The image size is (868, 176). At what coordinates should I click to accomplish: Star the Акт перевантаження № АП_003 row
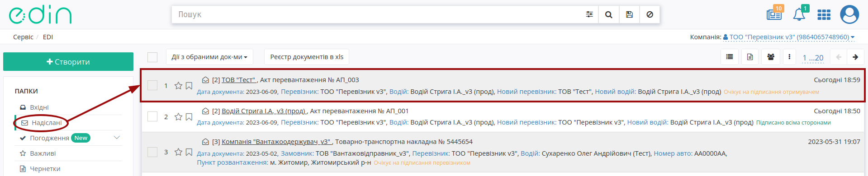[178, 86]
